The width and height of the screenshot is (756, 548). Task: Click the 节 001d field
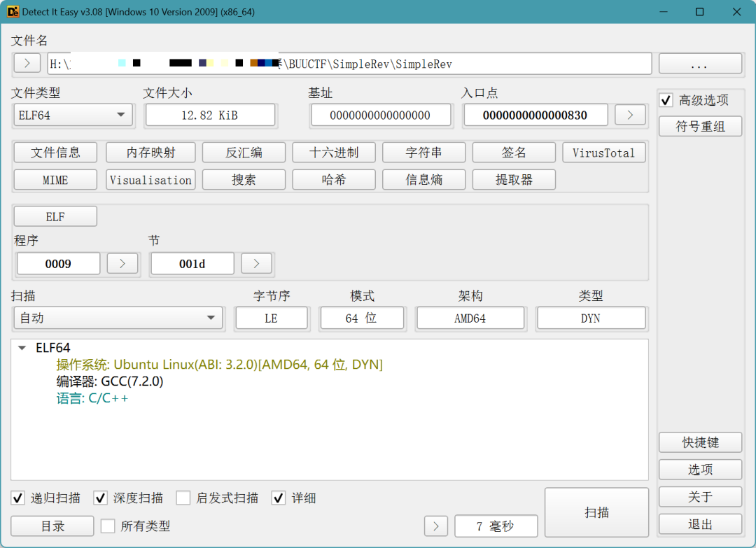click(x=192, y=264)
